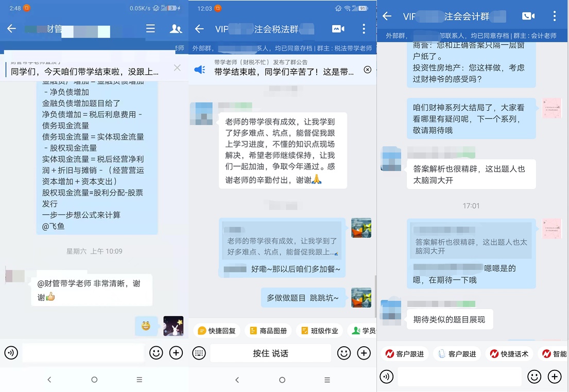Start video call in 注会会计群
The height and width of the screenshot is (392, 569).
click(x=528, y=16)
